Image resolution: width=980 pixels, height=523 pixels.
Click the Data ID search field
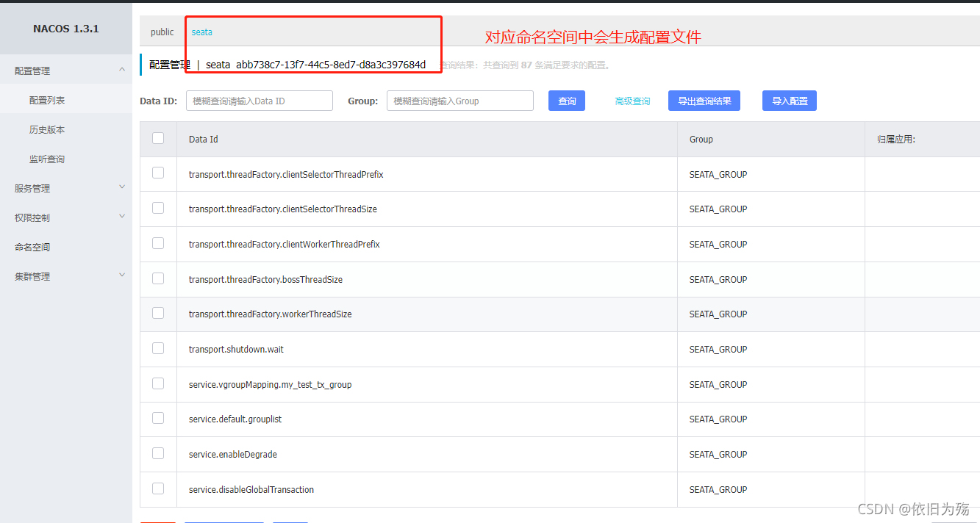click(260, 101)
